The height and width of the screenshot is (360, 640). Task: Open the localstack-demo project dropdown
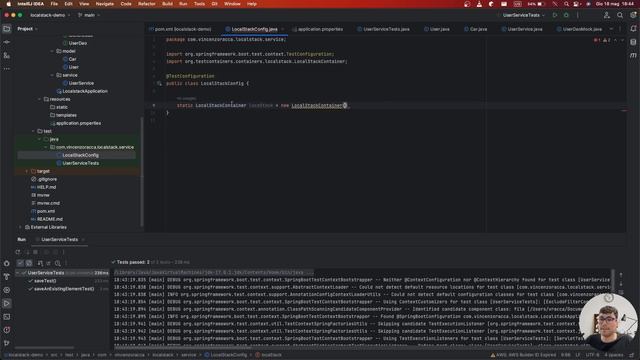(50, 15)
